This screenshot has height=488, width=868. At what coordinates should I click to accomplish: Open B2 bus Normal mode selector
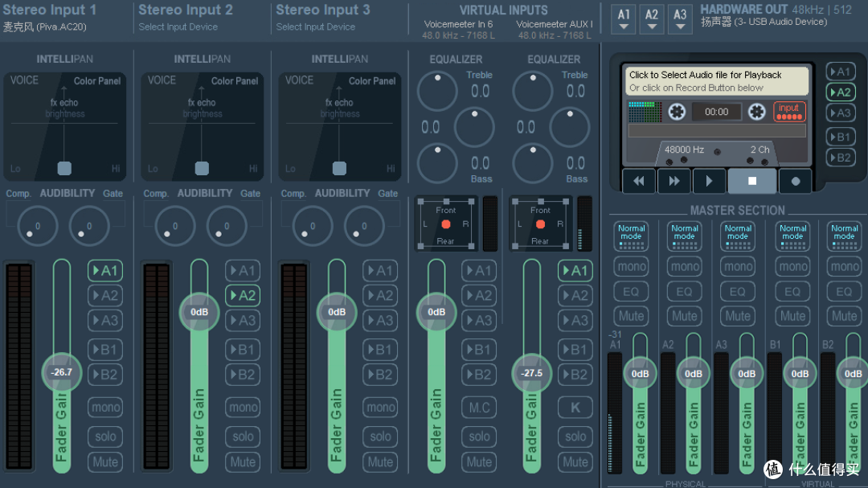pyautogui.click(x=844, y=236)
